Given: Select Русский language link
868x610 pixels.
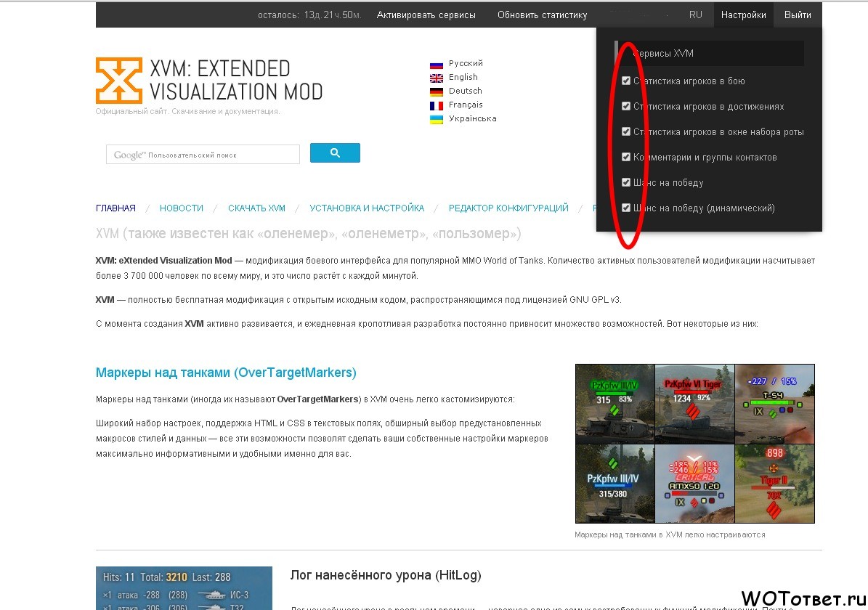Looking at the screenshot, I should point(466,63).
